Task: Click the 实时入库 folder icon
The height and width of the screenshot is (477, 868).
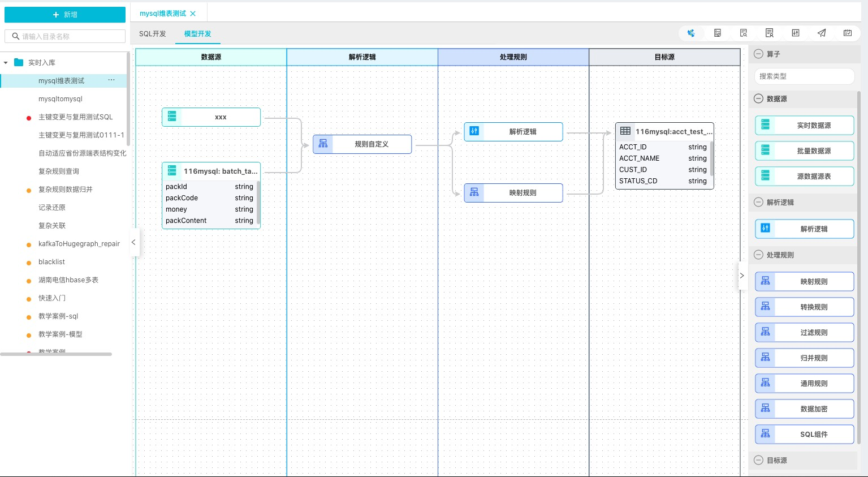Action: 19,62
